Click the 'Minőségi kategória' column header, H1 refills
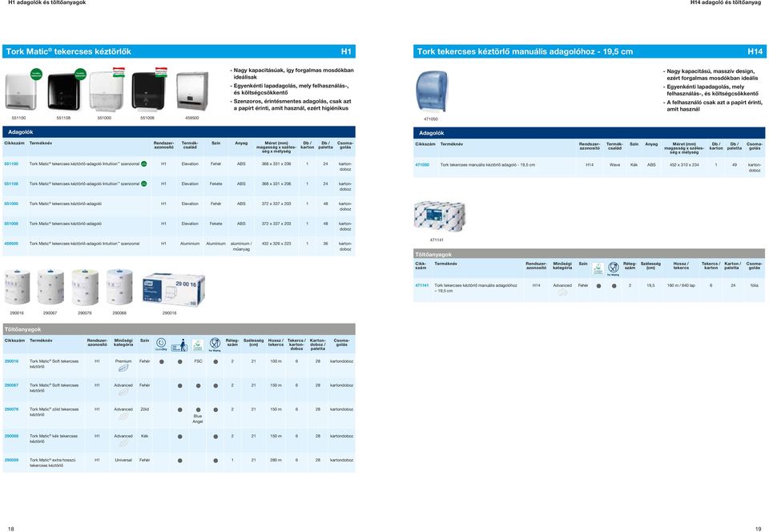 point(123,342)
